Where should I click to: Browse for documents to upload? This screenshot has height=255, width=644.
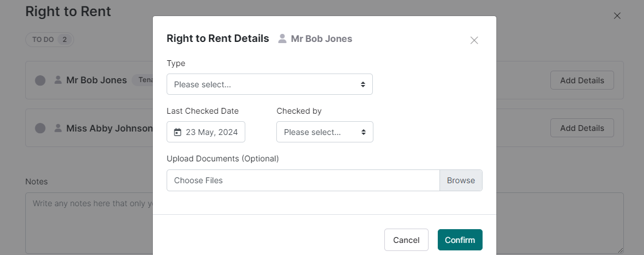pyautogui.click(x=461, y=180)
